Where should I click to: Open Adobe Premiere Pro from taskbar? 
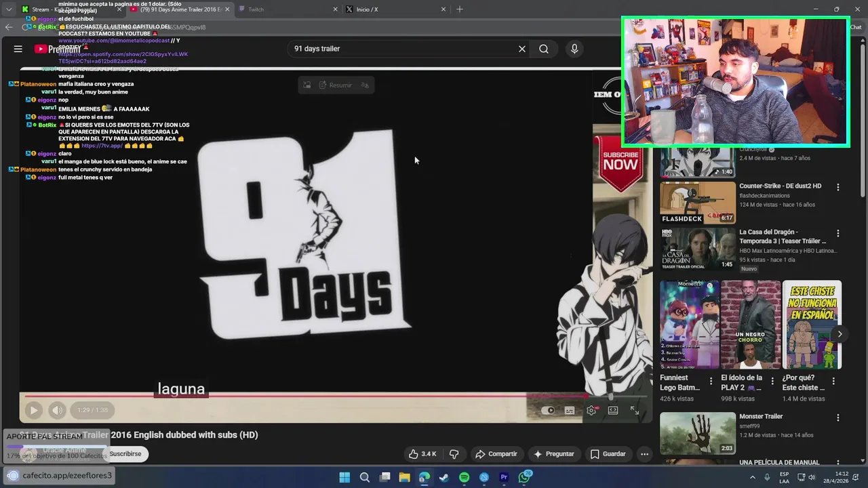pos(504,477)
